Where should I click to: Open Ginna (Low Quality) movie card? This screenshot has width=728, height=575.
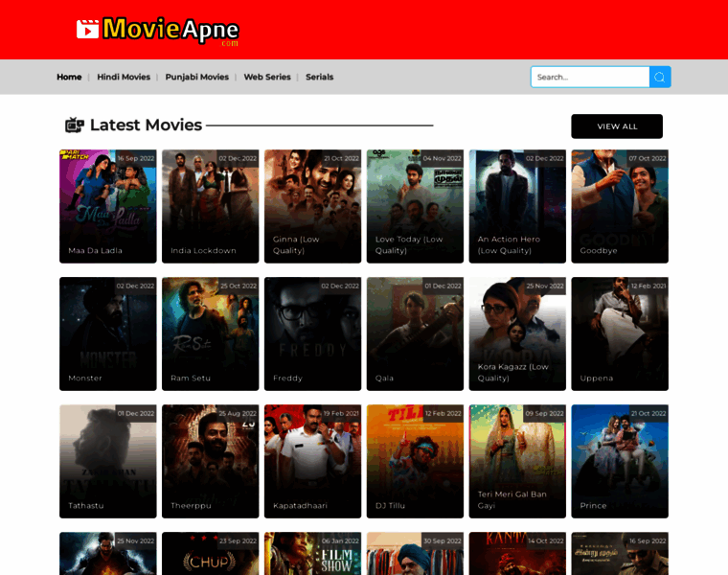[x=312, y=206]
